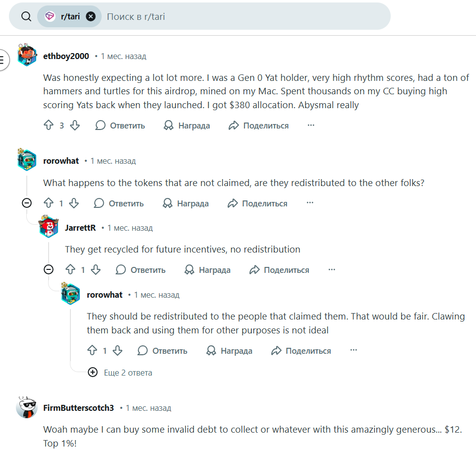The height and width of the screenshot is (450, 476).
Task: Open ethboy2000's avatar profile
Action: tap(27, 55)
